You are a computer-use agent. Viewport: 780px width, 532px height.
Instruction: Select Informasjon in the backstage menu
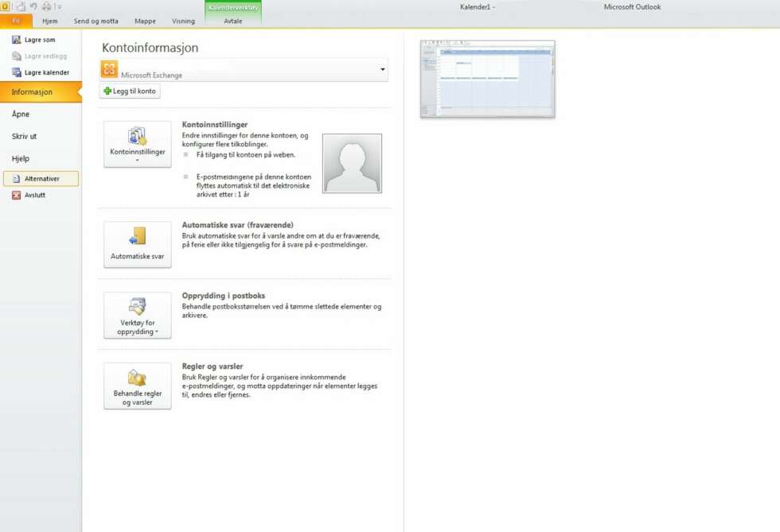coord(41,92)
